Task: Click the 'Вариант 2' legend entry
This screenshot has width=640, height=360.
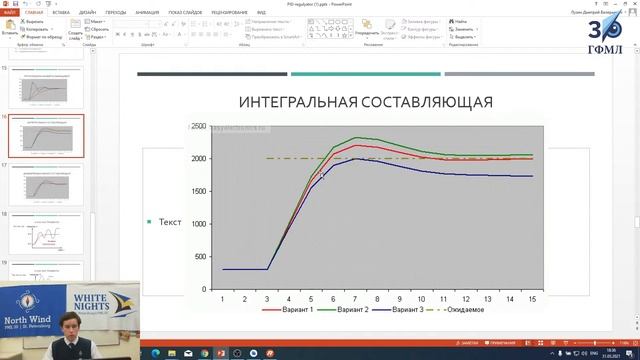Action: [343, 310]
